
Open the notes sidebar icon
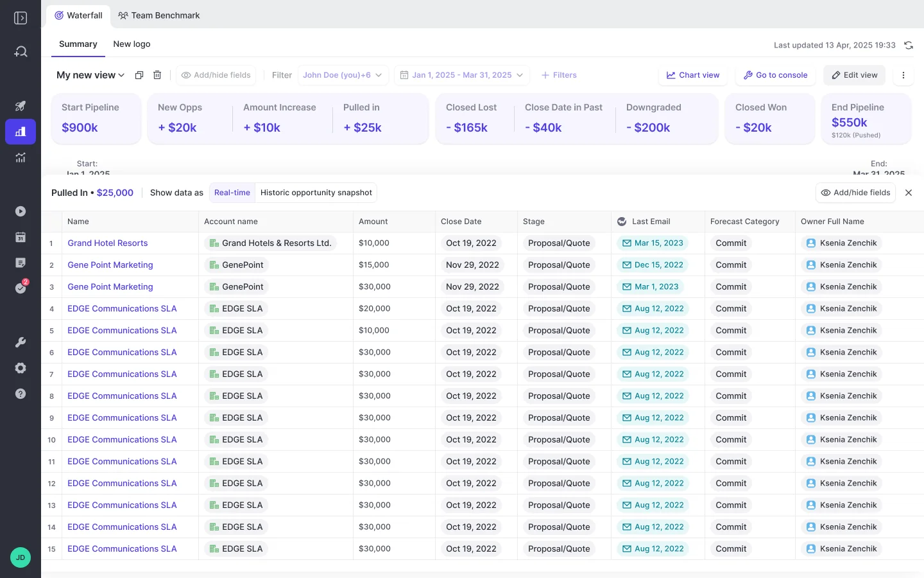(21, 263)
